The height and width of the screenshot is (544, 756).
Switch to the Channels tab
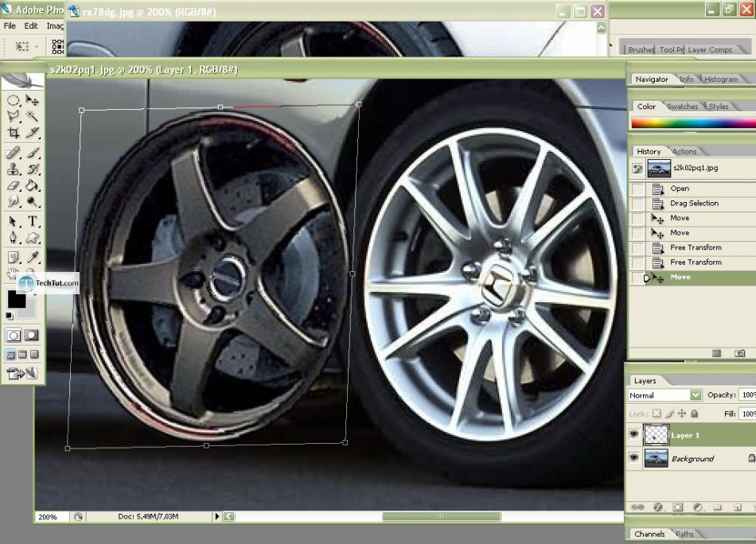649,534
